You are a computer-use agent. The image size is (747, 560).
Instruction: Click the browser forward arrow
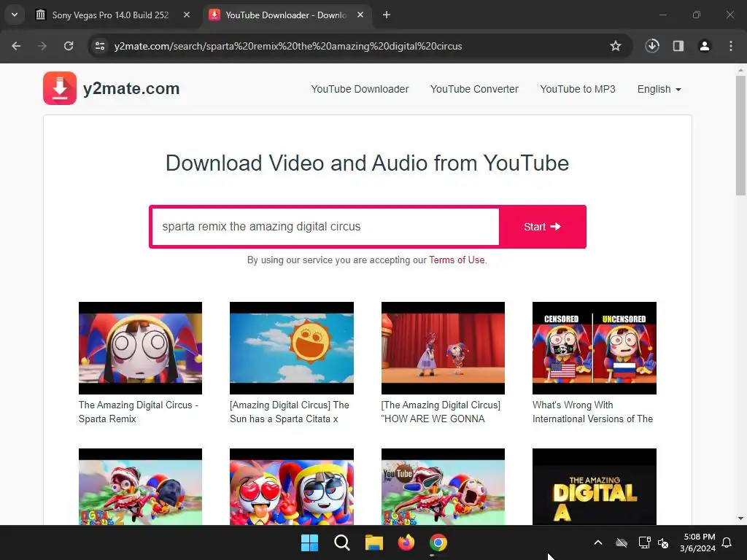click(x=42, y=46)
